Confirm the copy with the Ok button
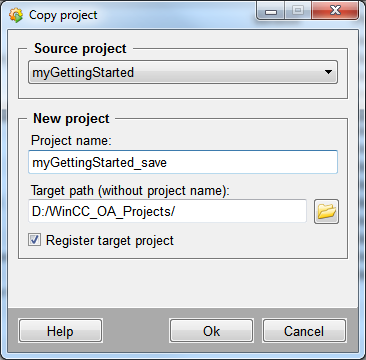This screenshot has height=360, width=366. coord(211,331)
